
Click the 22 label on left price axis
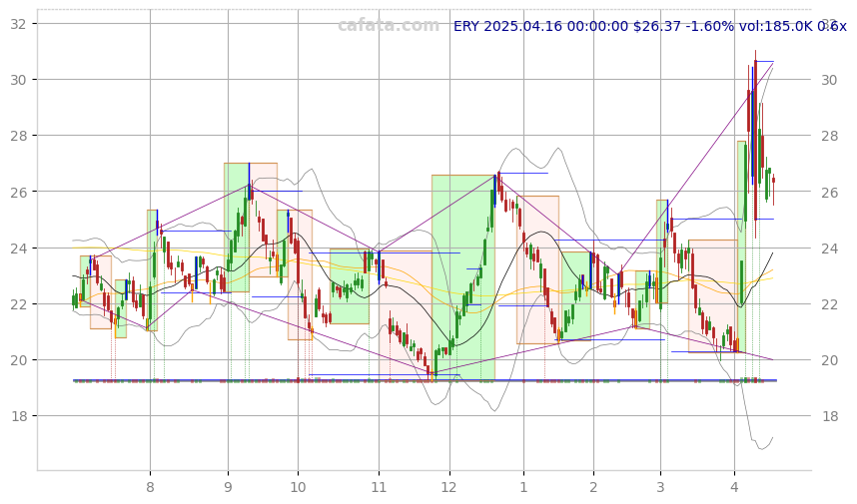tap(19, 304)
